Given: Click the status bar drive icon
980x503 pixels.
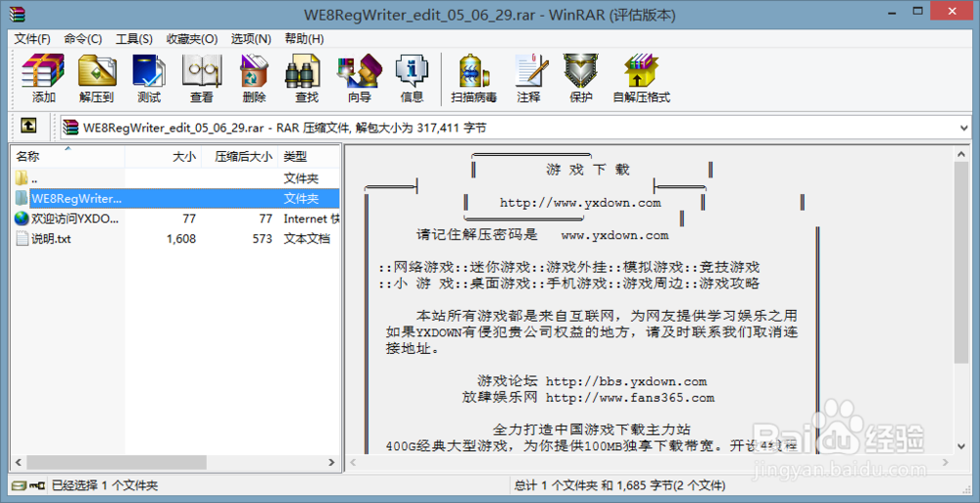Looking at the screenshot, I should click(x=20, y=485).
